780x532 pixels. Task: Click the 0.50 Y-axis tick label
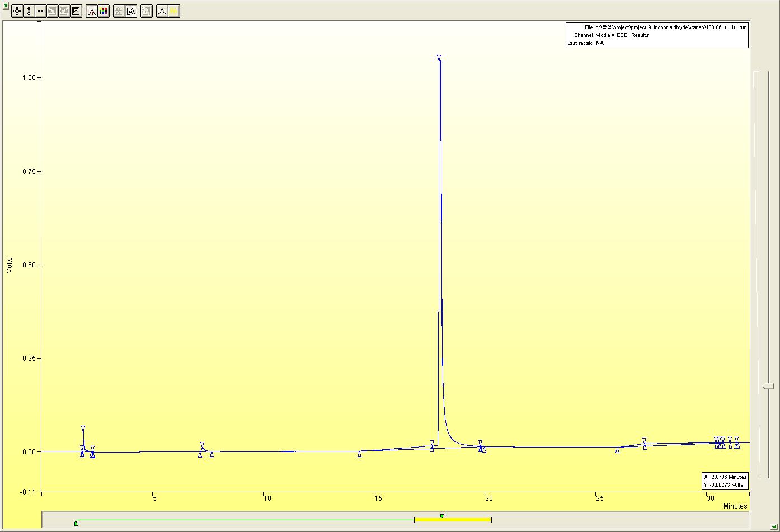[30, 265]
